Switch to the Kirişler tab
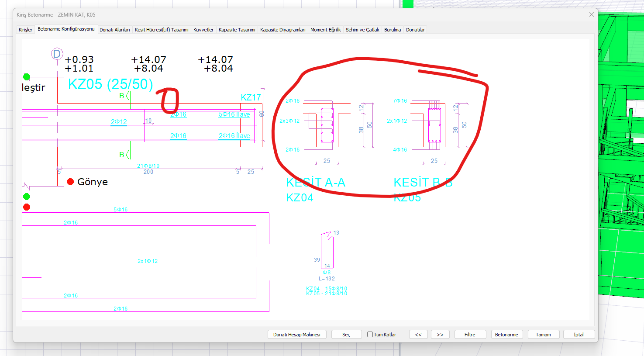 tap(25, 30)
